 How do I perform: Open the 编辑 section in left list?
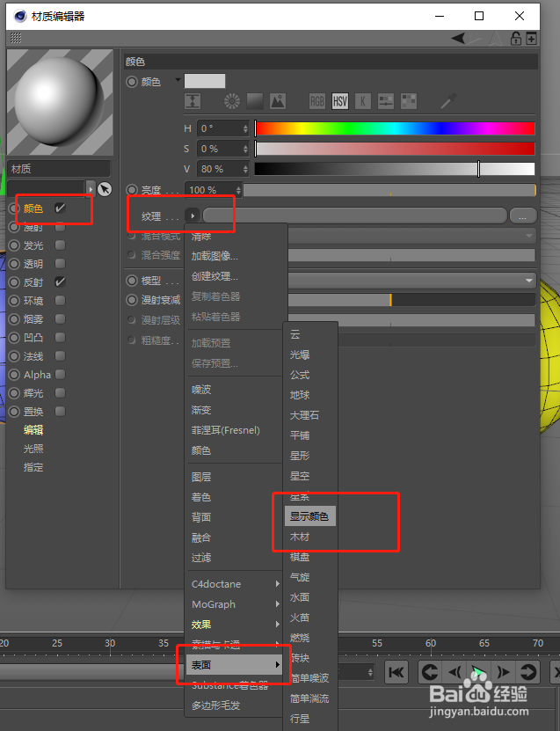(33, 430)
